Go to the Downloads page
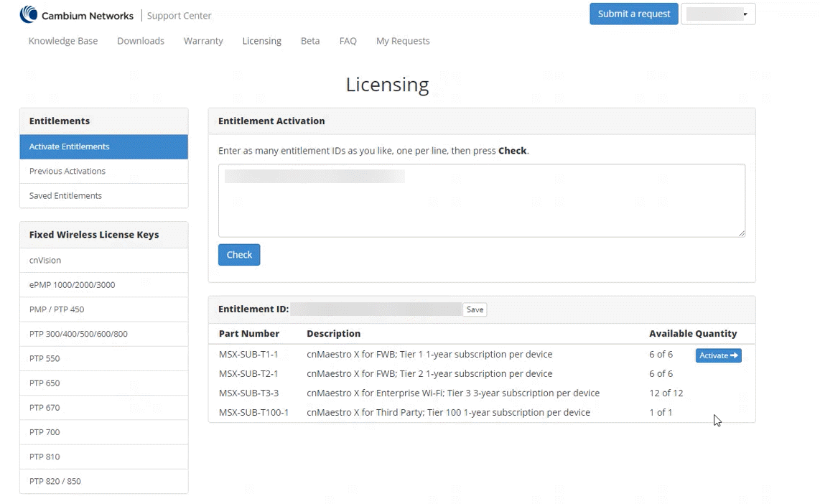Image resolution: width=820 pixels, height=504 pixels. pos(141,41)
